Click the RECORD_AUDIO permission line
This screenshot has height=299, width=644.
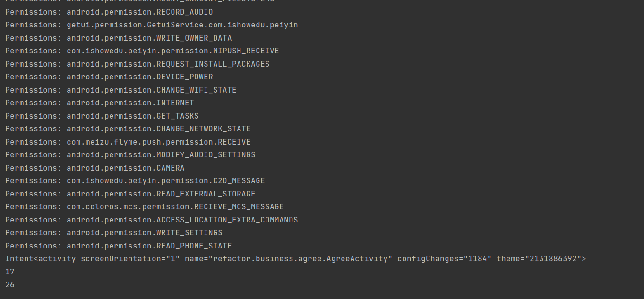tap(109, 12)
